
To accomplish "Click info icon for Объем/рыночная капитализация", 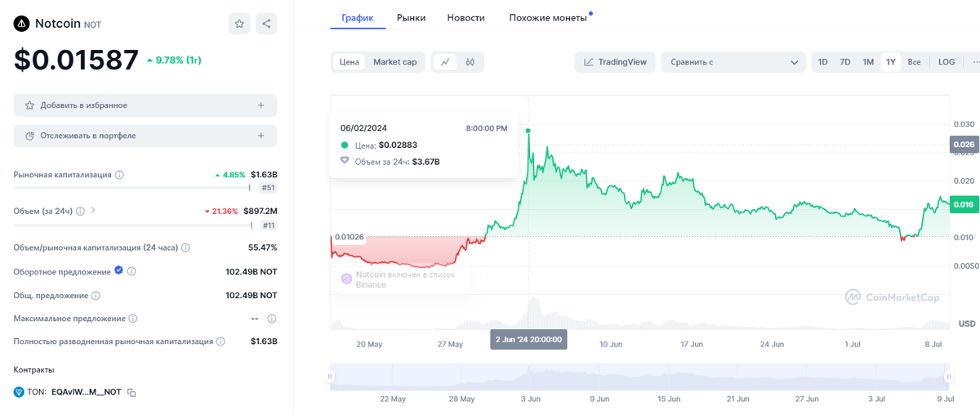I will [185, 248].
